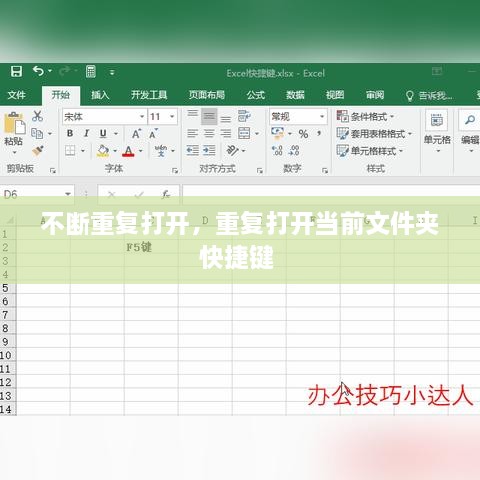
Task: Click the Cut scissors icon
Action: tap(37, 116)
